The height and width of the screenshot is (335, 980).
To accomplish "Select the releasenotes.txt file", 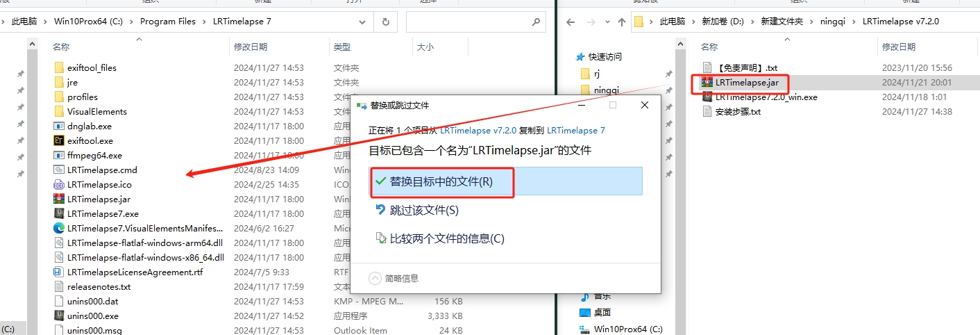I will (99, 286).
